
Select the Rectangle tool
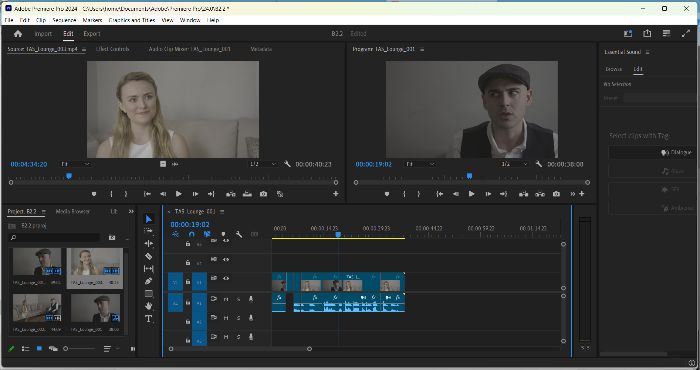point(149,293)
